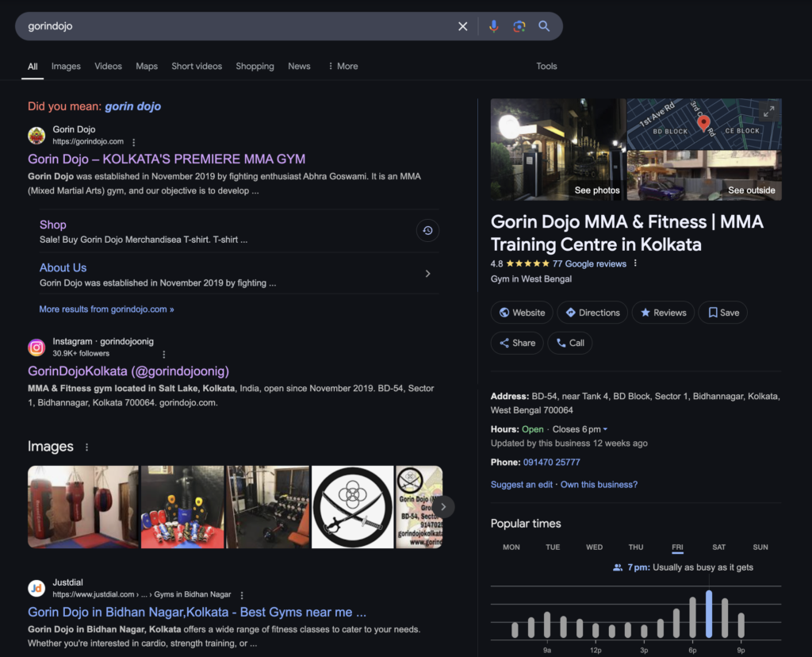The image size is (812, 657).
Task: Click the 'gorin dojo' suggested spelling link
Action: coord(132,106)
